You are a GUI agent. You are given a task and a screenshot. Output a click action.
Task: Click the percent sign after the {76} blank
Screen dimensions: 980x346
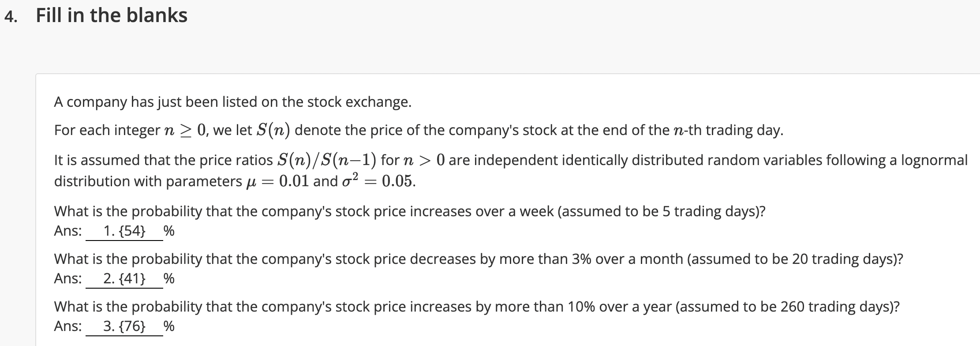(169, 326)
